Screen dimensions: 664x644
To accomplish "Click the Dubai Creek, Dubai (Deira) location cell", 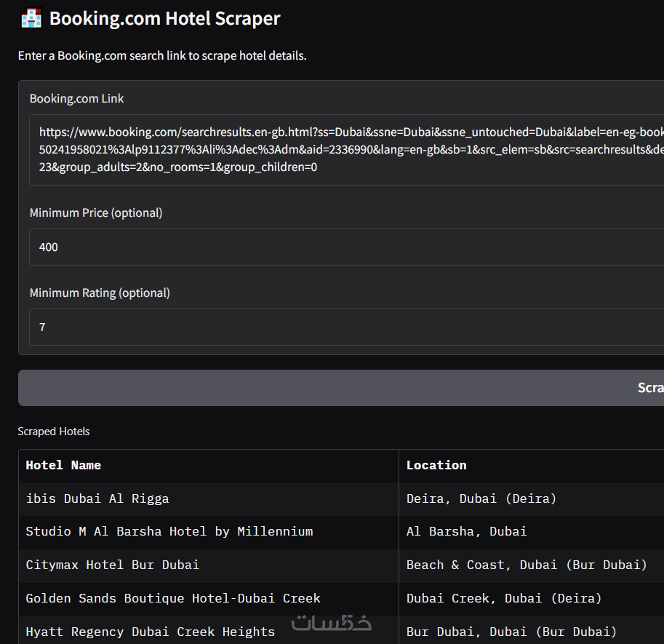I will (x=504, y=599).
